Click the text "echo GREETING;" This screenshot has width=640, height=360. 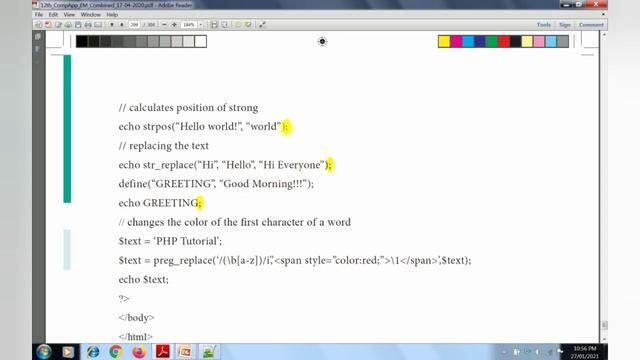point(160,203)
